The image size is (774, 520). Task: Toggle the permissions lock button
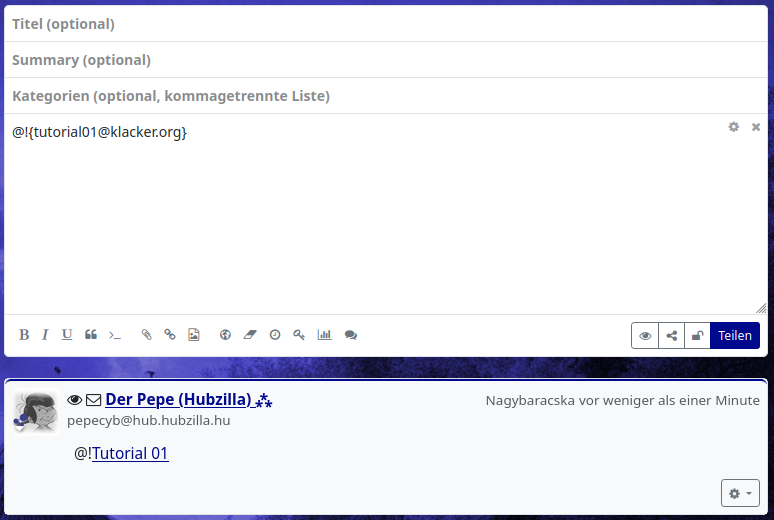pyautogui.click(x=697, y=336)
